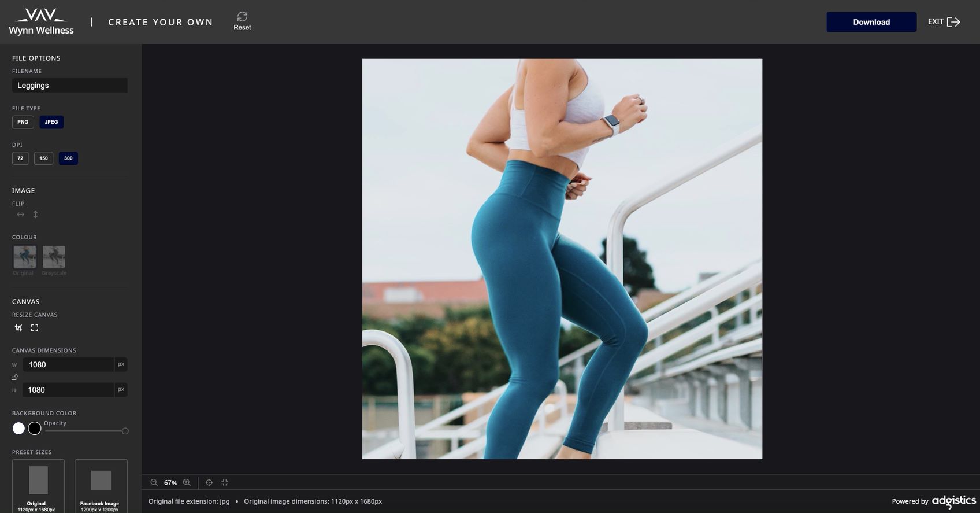
Task: Apply the Greyscale colour thumbnail
Action: (x=54, y=257)
